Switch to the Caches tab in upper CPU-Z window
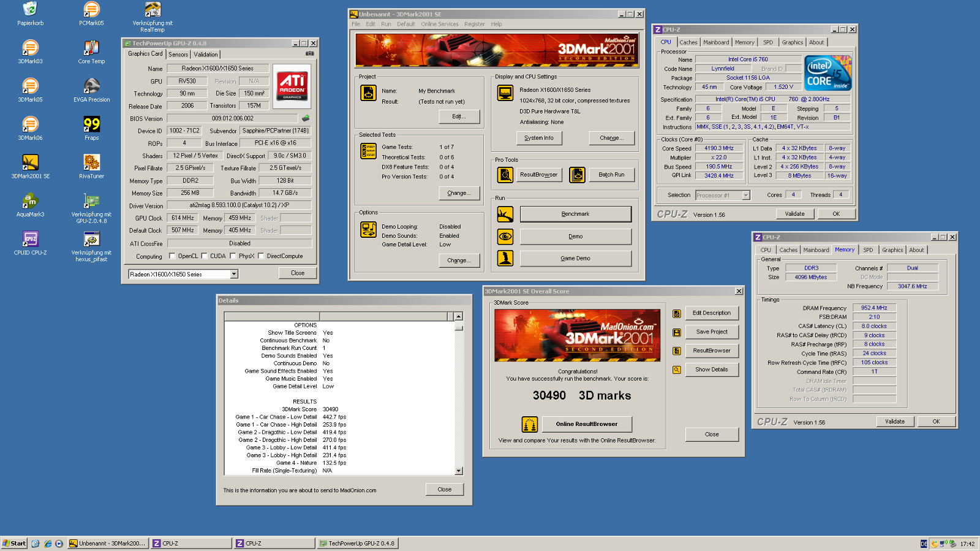 point(688,42)
